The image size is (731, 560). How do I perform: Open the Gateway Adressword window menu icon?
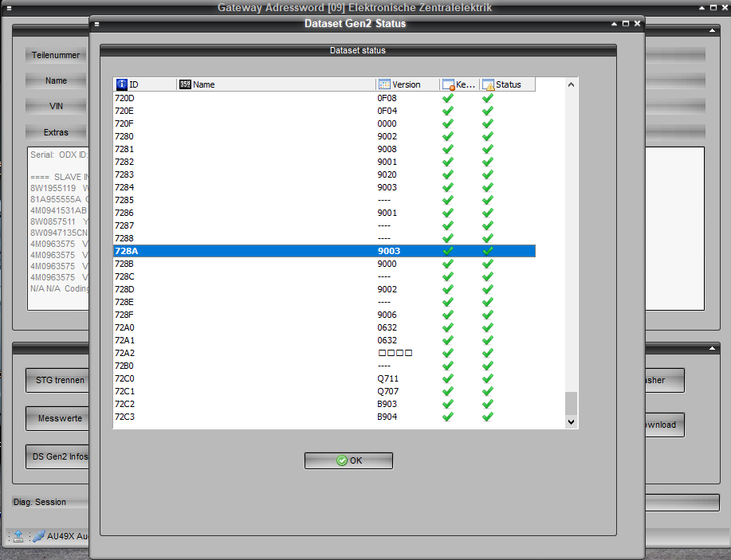pyautogui.click(x=10, y=9)
